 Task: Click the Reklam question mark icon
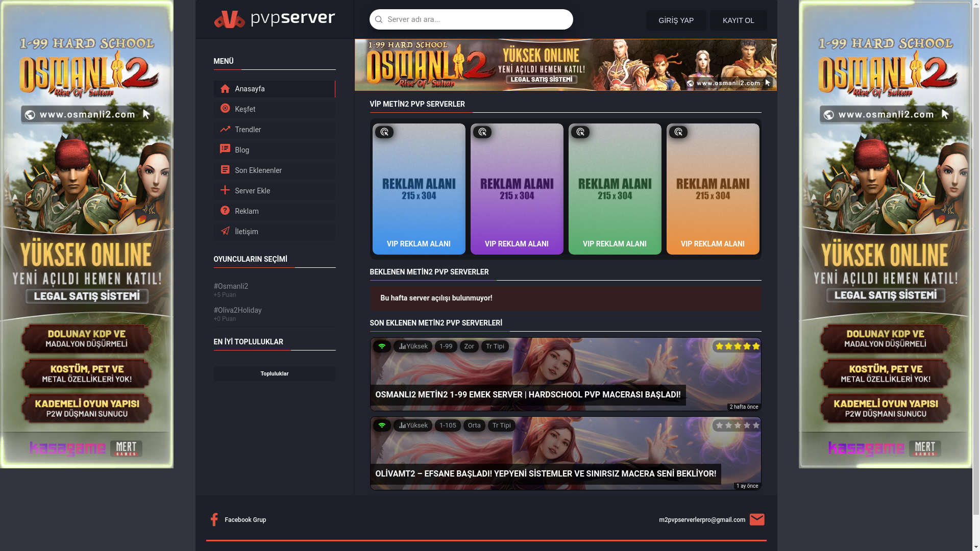click(x=225, y=210)
